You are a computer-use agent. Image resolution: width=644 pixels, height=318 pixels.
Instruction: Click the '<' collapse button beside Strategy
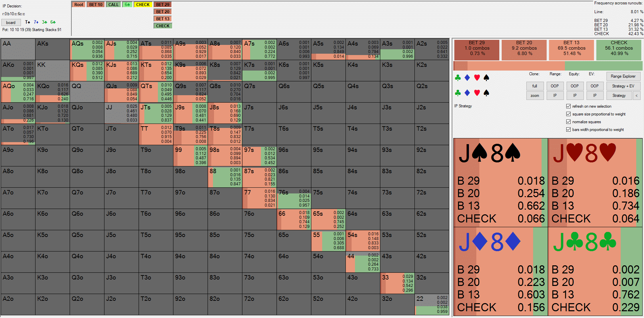click(637, 96)
